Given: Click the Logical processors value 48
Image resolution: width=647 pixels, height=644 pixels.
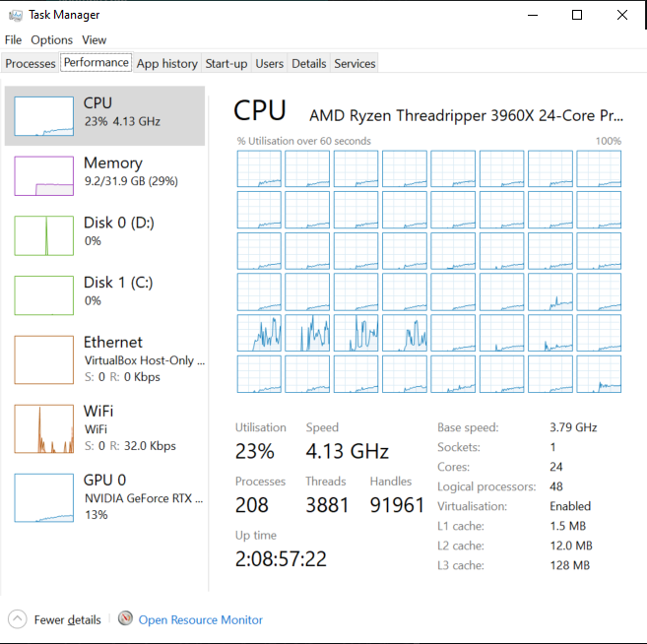Looking at the screenshot, I should 556,486.
